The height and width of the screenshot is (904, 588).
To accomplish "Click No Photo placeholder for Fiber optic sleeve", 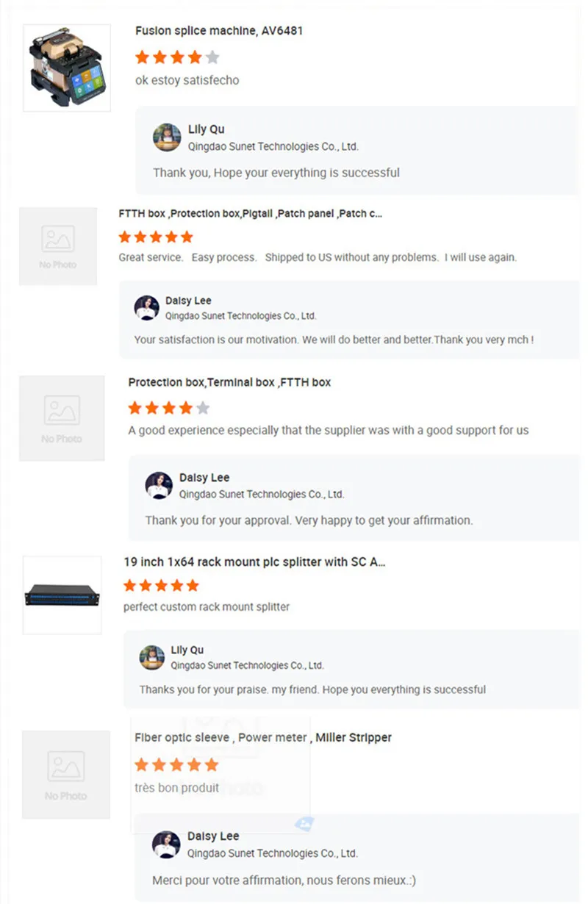I will (66, 775).
